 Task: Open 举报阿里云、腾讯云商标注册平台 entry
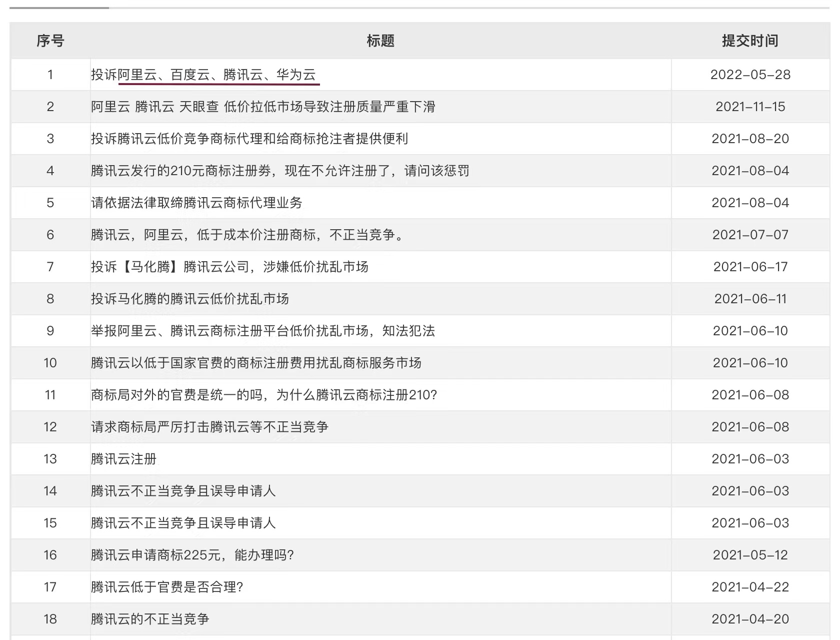point(263,331)
